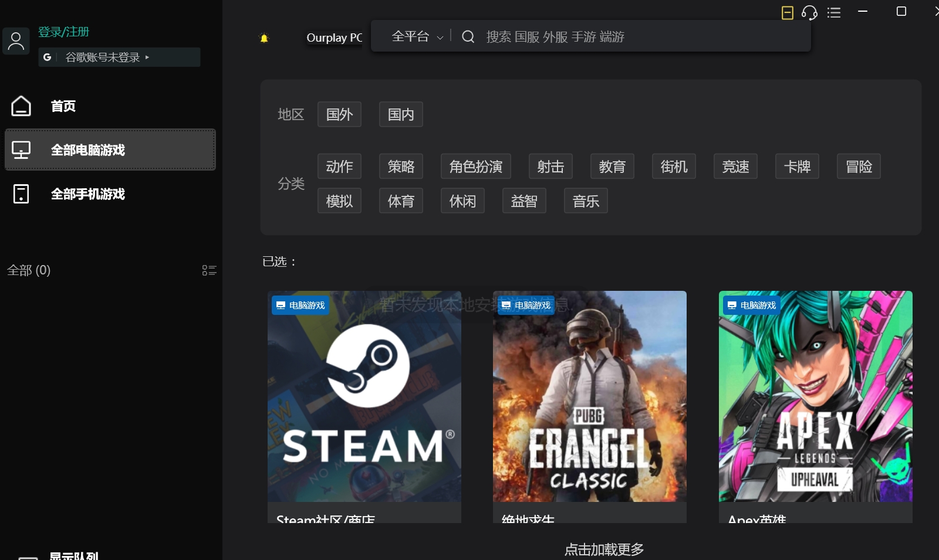Choose the 冒险 category filter
Viewport: 939px width, 560px height.
(x=859, y=167)
